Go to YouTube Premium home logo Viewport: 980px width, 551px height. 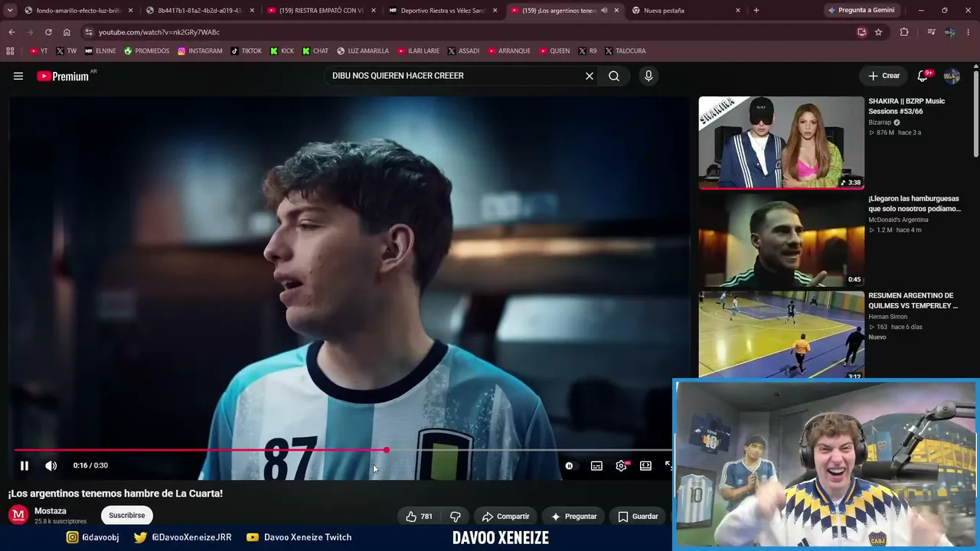(64, 76)
